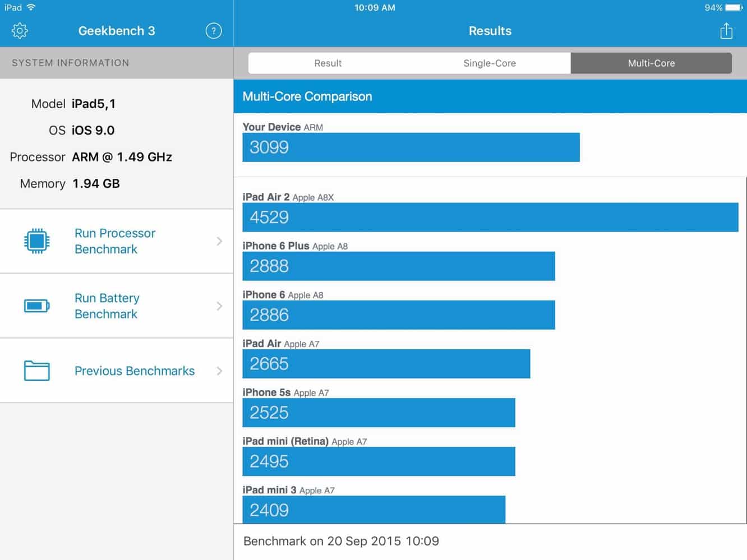747x560 pixels.
Task: Tap the Model iPad5,1 value
Action: 94,104
